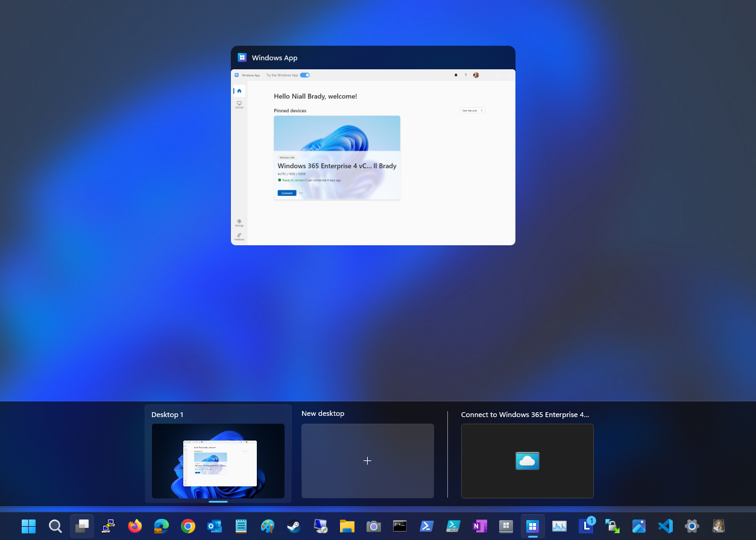
Task: Open the graph monitor taskbar icon
Action: pyautogui.click(x=559, y=526)
